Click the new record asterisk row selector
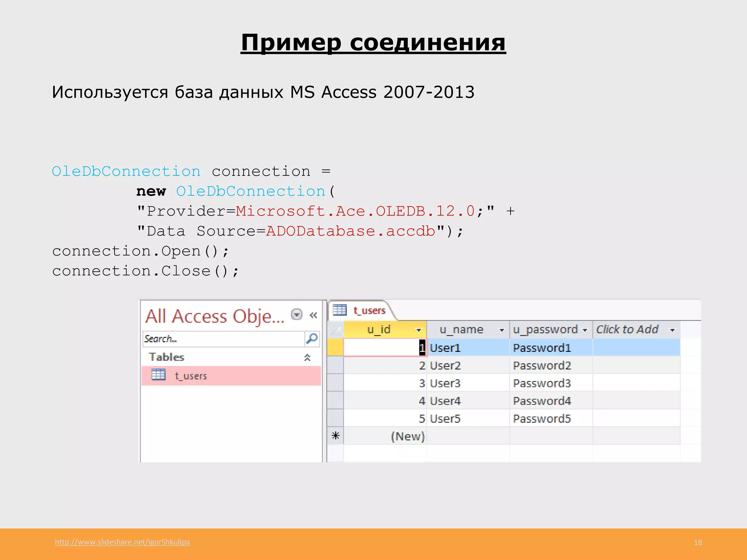747x560 pixels. pyautogui.click(x=335, y=436)
